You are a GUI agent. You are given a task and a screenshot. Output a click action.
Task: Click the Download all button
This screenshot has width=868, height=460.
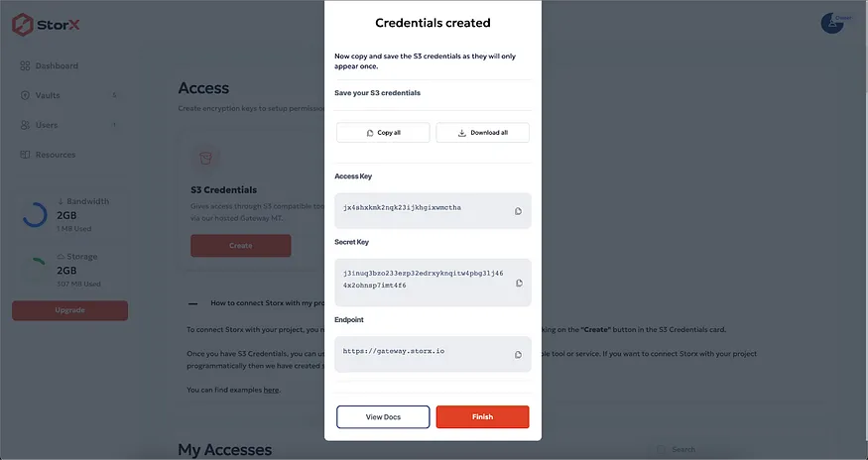pos(482,133)
